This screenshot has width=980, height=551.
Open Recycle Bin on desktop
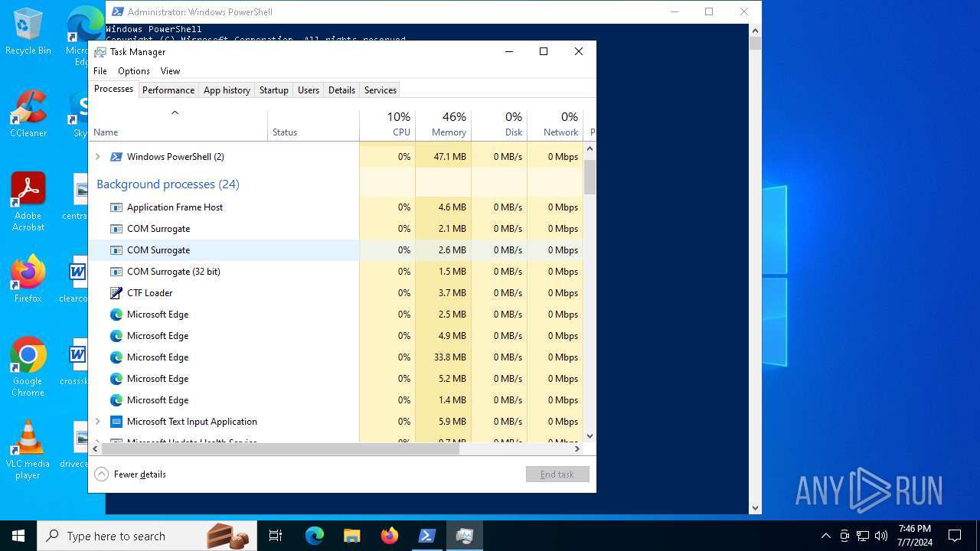point(28,32)
